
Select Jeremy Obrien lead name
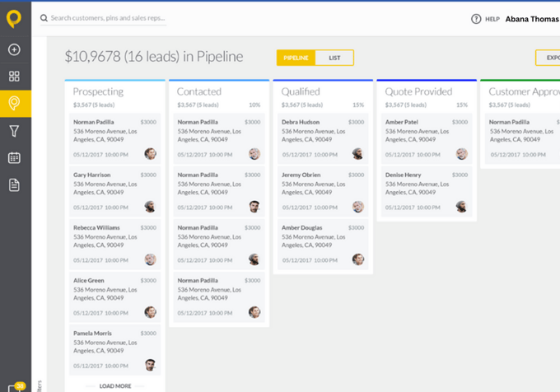(301, 175)
